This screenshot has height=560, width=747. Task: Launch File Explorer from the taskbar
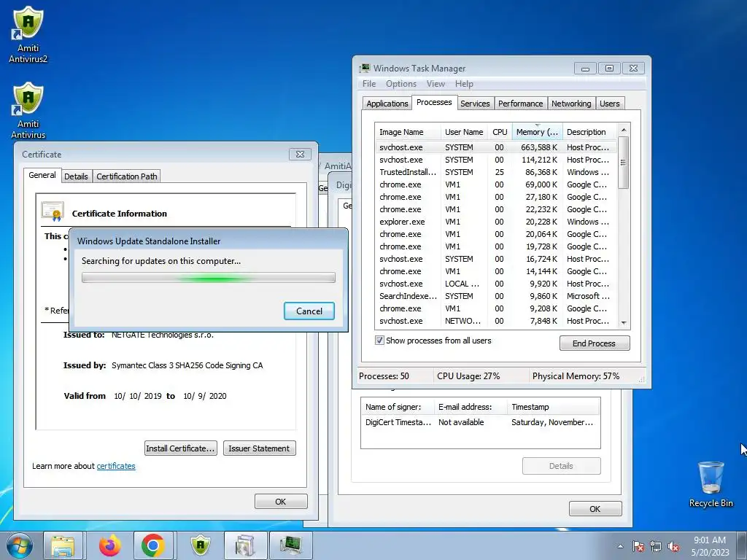point(63,545)
